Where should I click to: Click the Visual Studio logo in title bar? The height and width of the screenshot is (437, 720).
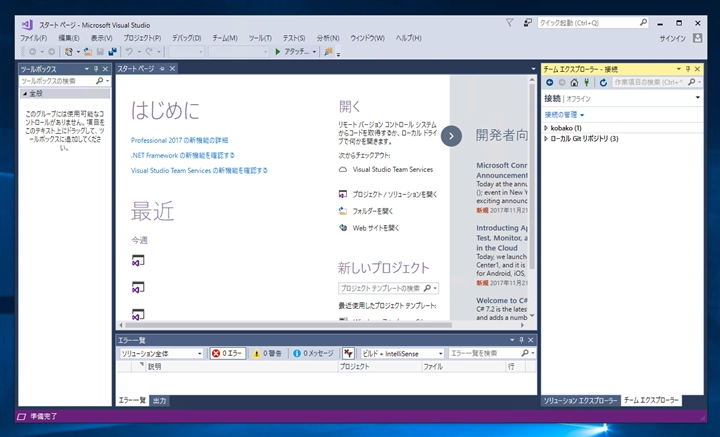(x=27, y=24)
